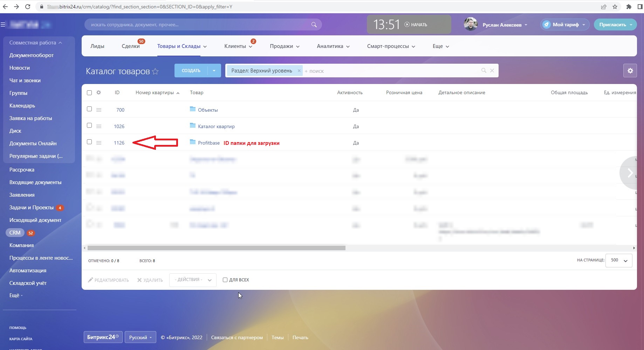Expand the СОЗДАТЬ button dropdown arrow
The width and height of the screenshot is (644, 350).
tap(214, 71)
